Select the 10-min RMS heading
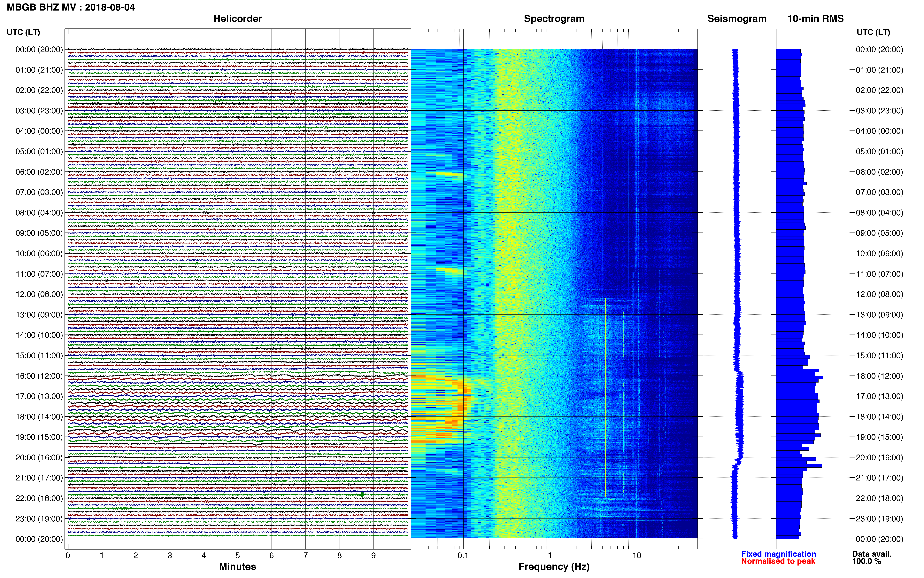Viewport: 924px width, 578px height. coord(816,19)
